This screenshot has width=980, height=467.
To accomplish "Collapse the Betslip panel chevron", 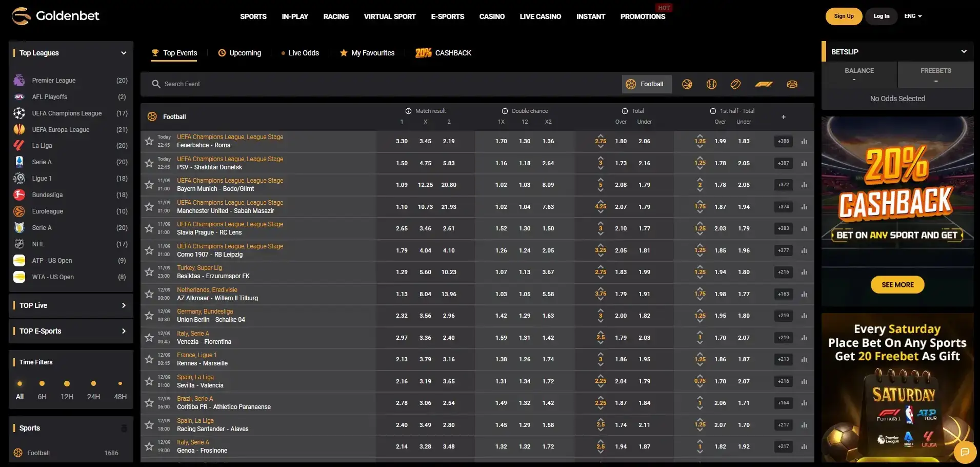I will [x=964, y=52].
